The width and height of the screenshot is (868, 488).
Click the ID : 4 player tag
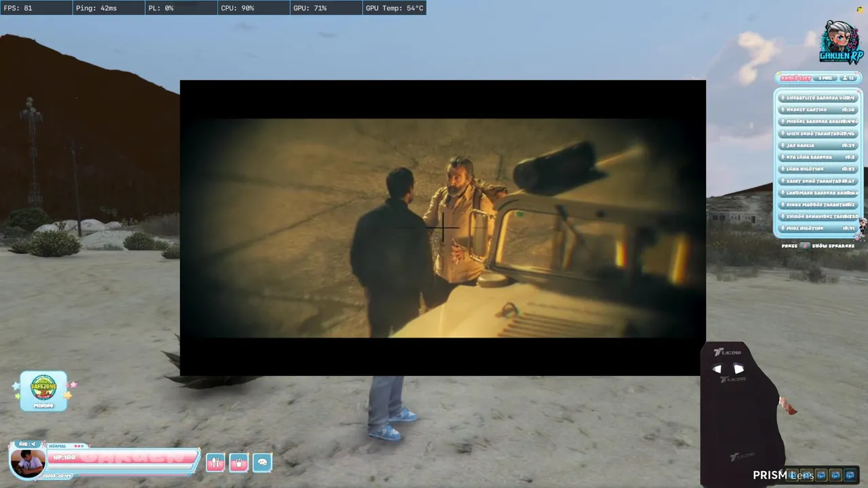coord(26,444)
